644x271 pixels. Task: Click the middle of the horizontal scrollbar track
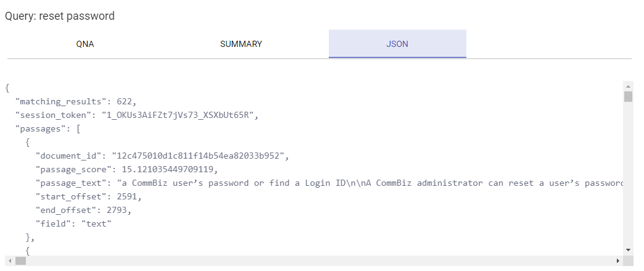click(x=313, y=261)
